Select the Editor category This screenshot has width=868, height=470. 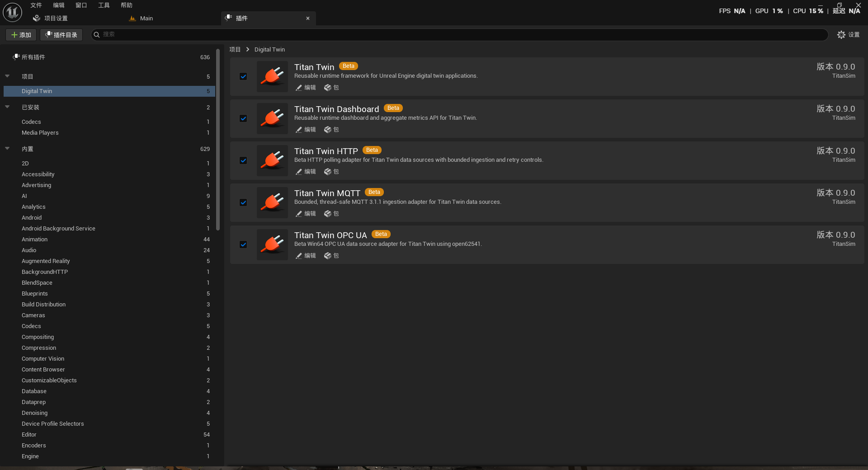pyautogui.click(x=109, y=435)
